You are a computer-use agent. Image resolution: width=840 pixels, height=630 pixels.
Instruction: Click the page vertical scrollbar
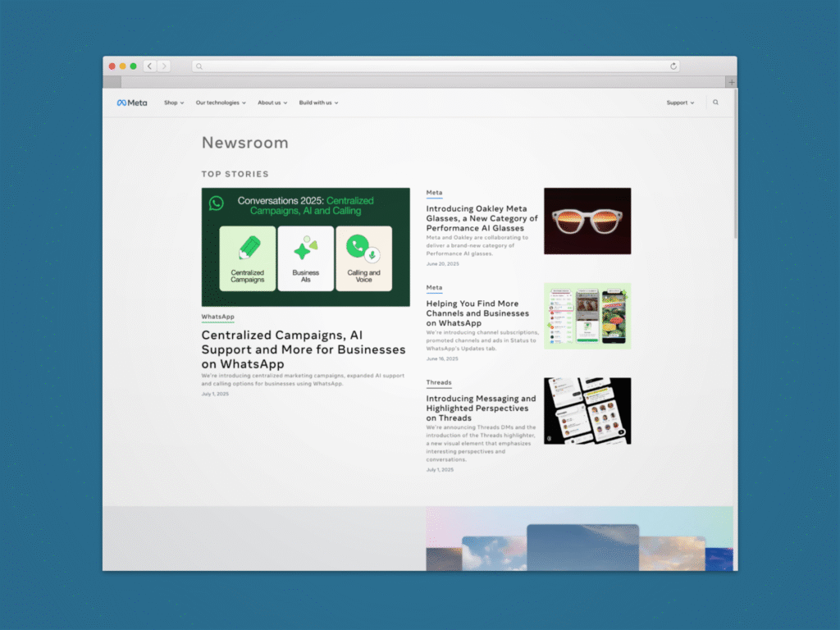click(x=736, y=165)
